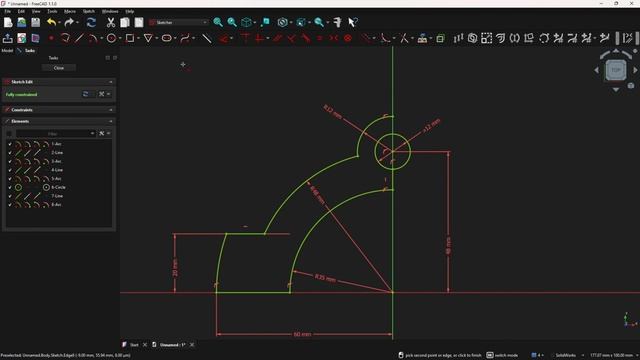Click the sketch auto-update refresh button

85,94
